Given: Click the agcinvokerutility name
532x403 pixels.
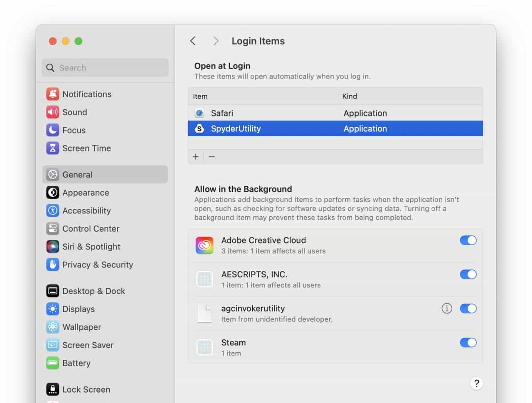Looking at the screenshot, I should click(x=253, y=308).
